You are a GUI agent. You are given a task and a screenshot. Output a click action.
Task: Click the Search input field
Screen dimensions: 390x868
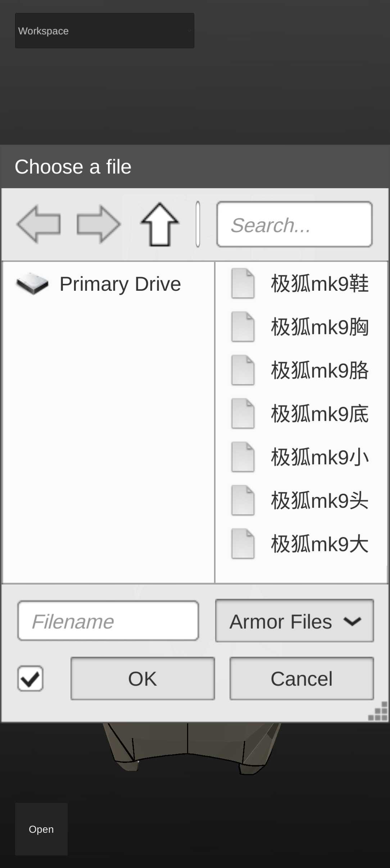tap(294, 225)
